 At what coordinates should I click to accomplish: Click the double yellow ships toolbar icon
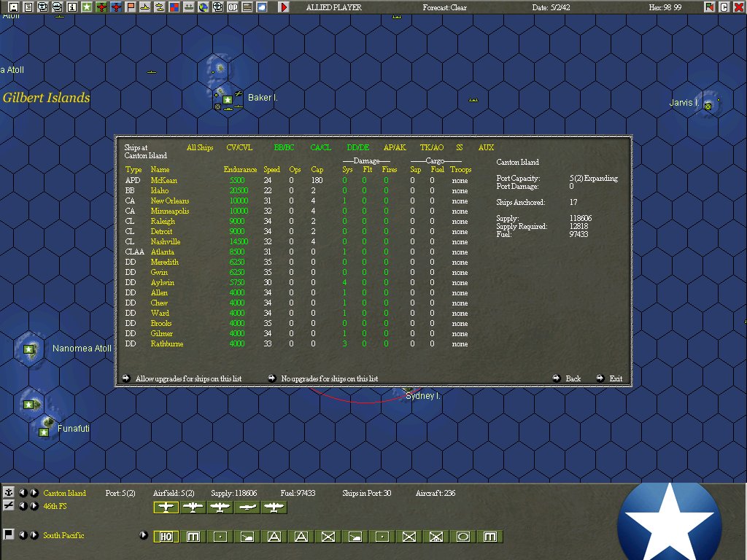(160, 7)
